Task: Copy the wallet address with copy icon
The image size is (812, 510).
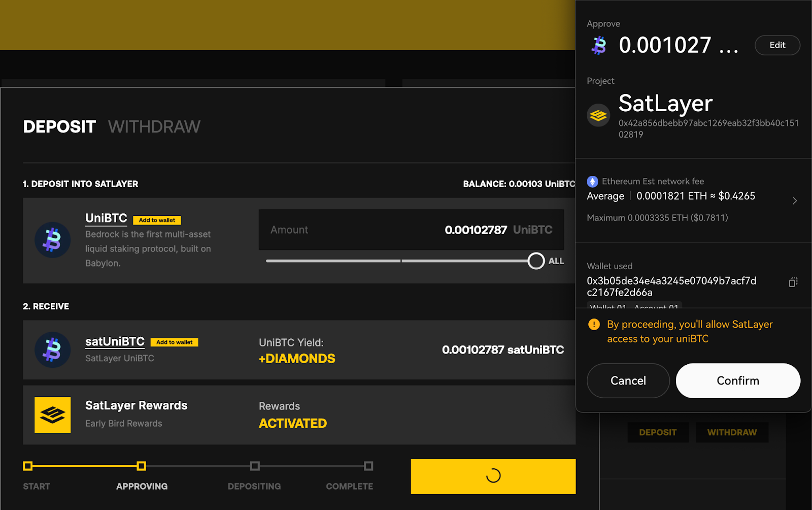Action: coord(793,282)
